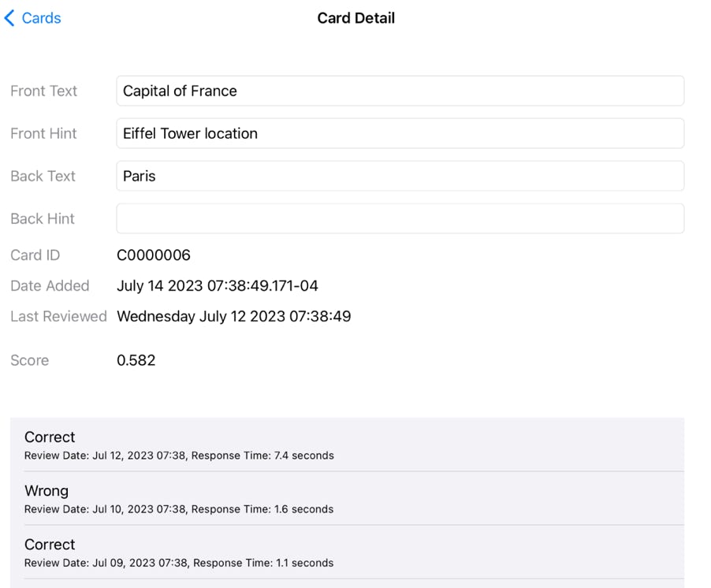Image resolution: width=711 pixels, height=588 pixels.
Task: Click the Last Reviewed label
Action: coord(58,316)
